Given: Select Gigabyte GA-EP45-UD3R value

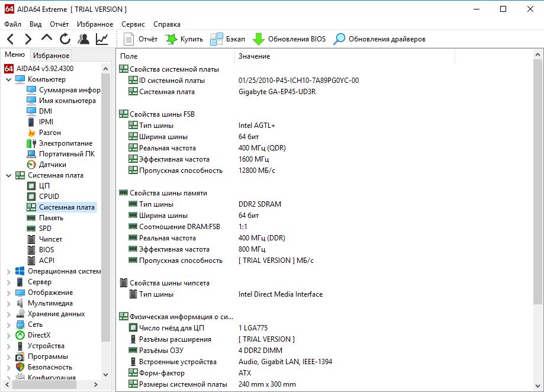Looking at the screenshot, I should pyautogui.click(x=277, y=92).
